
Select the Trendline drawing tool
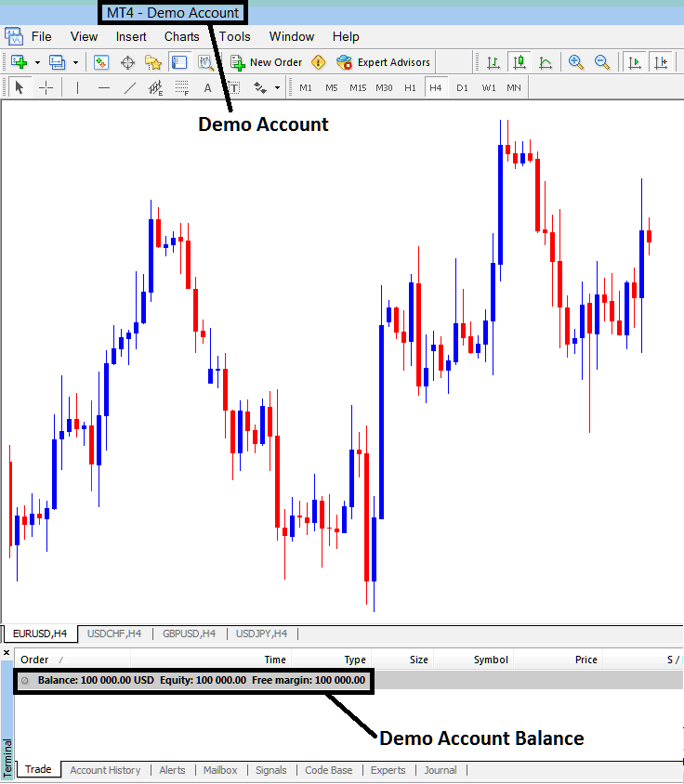point(130,87)
